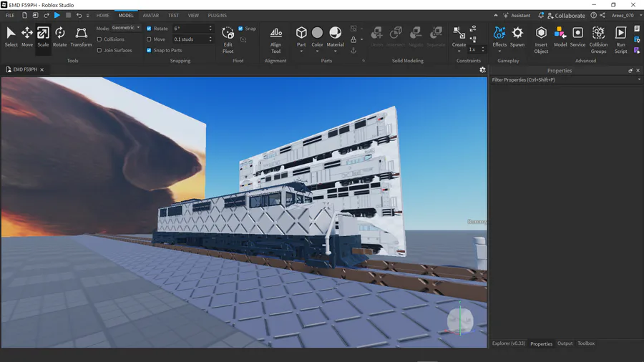Adjust the constraint scale 1x stepper

coord(482,49)
